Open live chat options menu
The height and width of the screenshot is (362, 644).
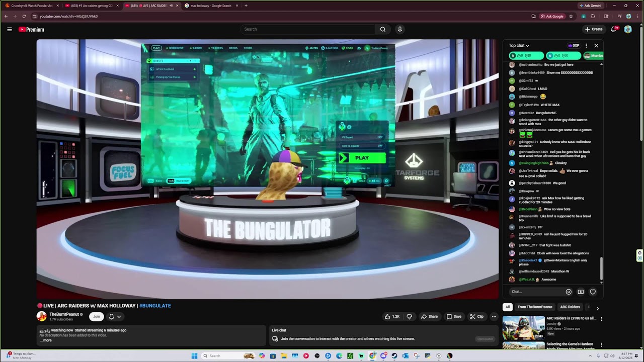click(586, 46)
